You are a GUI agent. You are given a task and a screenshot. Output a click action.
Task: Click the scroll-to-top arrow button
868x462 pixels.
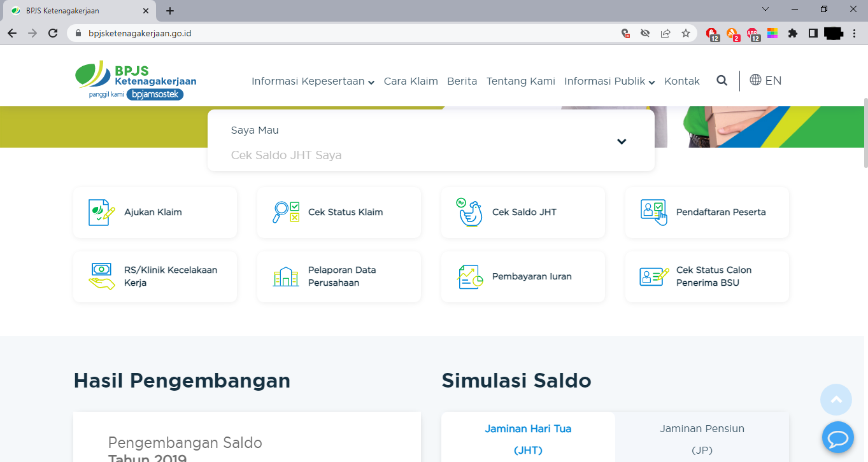point(837,400)
